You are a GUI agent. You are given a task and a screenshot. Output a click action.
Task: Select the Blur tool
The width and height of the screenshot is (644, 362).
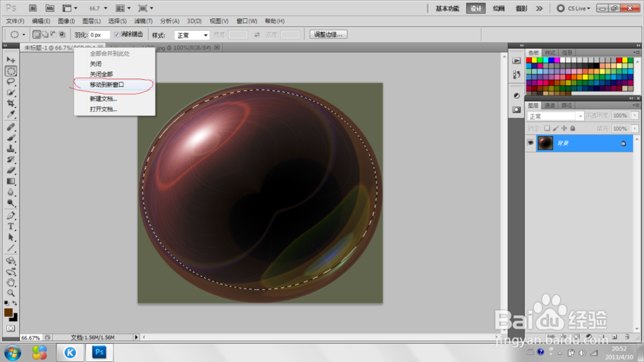[x=11, y=192]
